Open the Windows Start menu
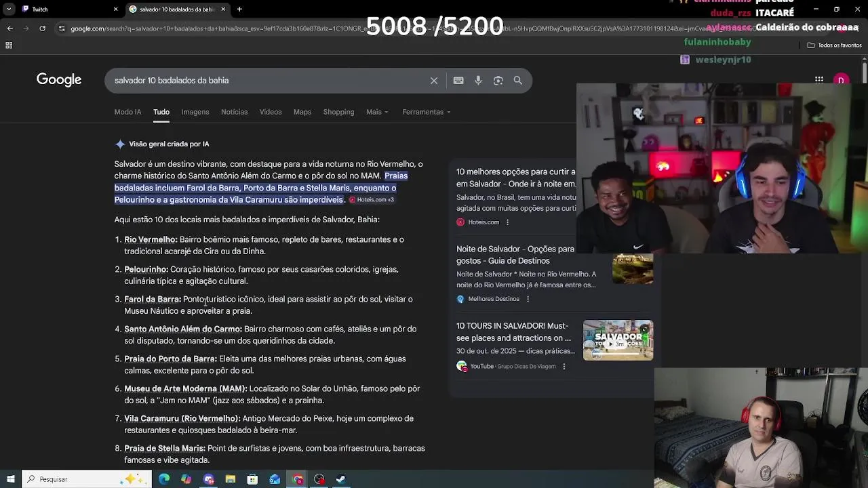 click(10, 479)
